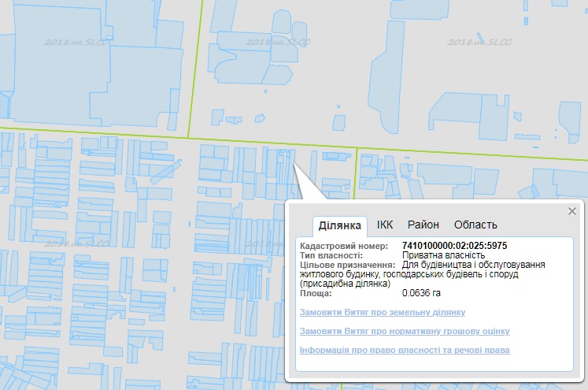The image size is (588, 390).
Task: Select the Район tab
Action: (x=423, y=225)
